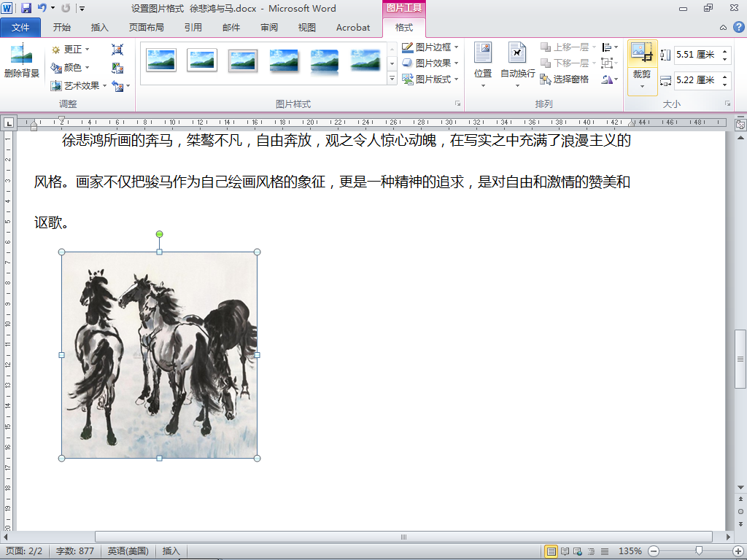Click the horizontal scrollbar thumb
This screenshot has height=560, width=747.
[403, 537]
